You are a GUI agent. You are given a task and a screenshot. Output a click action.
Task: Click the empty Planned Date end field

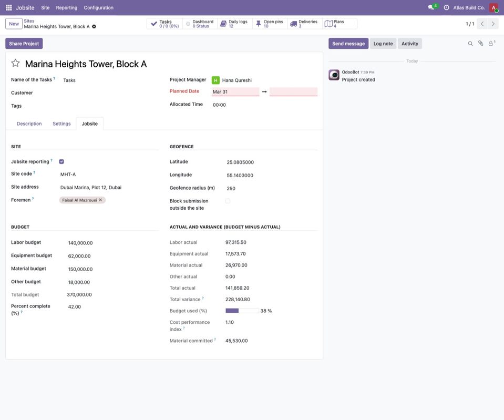(x=293, y=91)
